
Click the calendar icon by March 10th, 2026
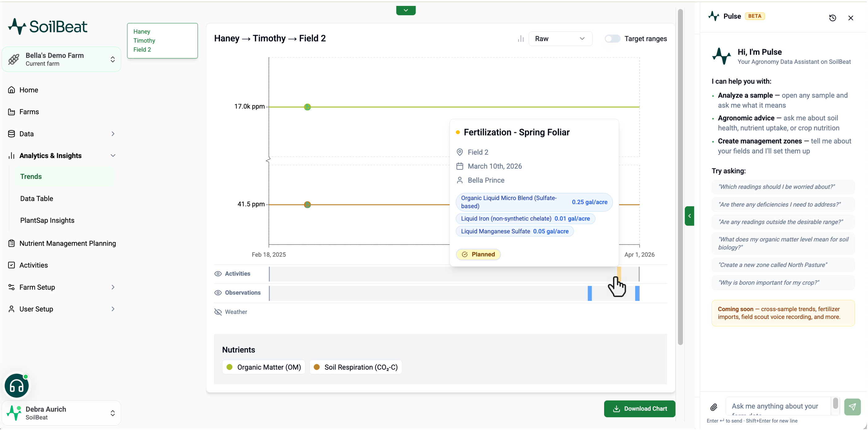459,166
